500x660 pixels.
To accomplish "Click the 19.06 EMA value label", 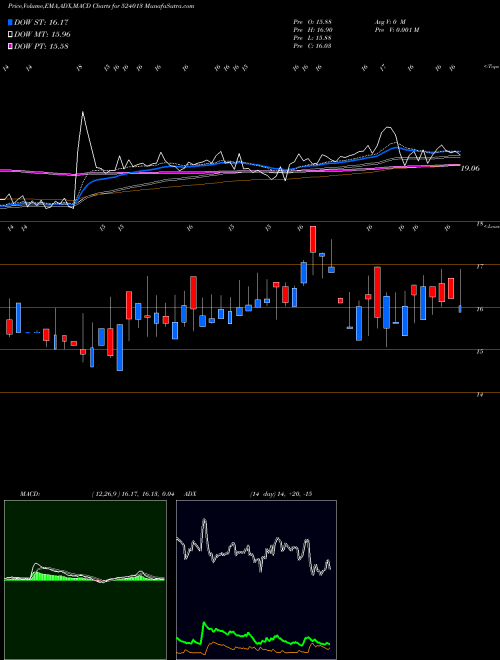I will 471,168.
